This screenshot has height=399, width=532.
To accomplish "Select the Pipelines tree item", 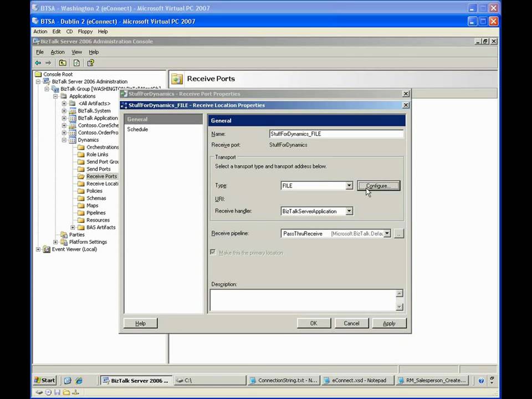I will 96,213.
